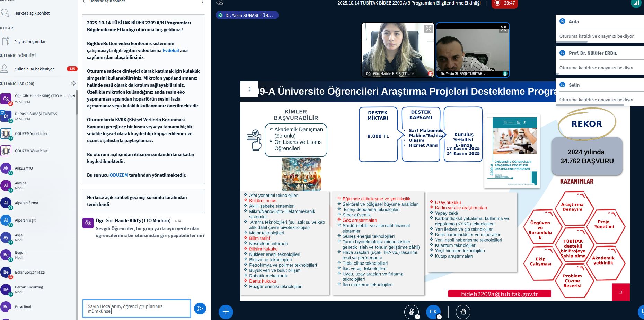Unmute the microphone
Screen dimensions: 644x320
click(x=412, y=312)
